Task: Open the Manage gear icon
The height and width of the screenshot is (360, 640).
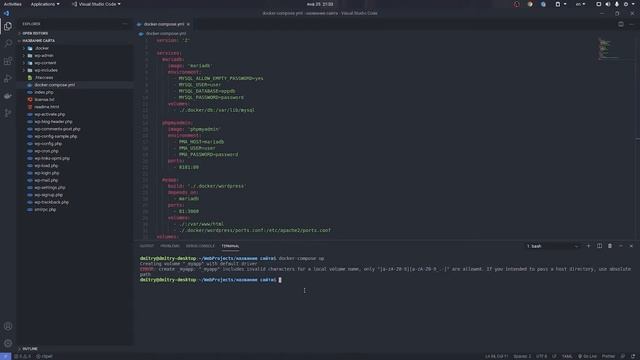Action: (x=8, y=343)
